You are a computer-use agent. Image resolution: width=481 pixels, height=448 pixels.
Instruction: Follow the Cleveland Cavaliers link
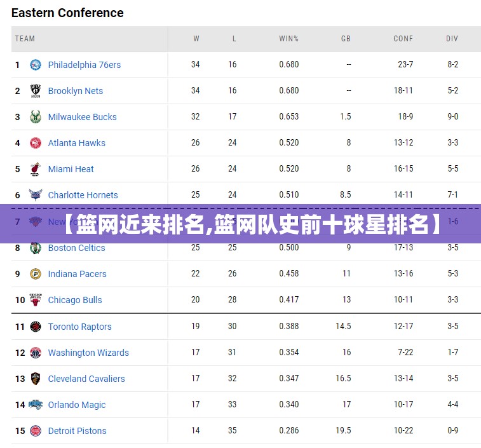click(86, 379)
